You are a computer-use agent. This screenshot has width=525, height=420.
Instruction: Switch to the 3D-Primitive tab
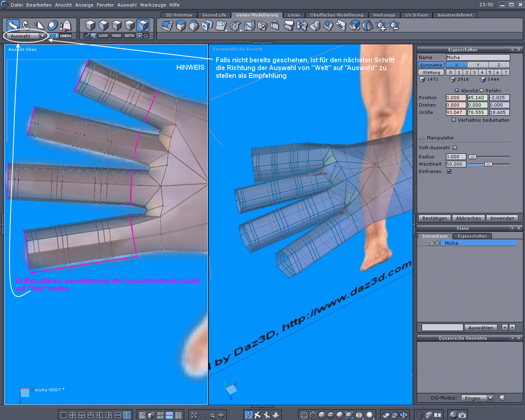pyautogui.click(x=179, y=15)
